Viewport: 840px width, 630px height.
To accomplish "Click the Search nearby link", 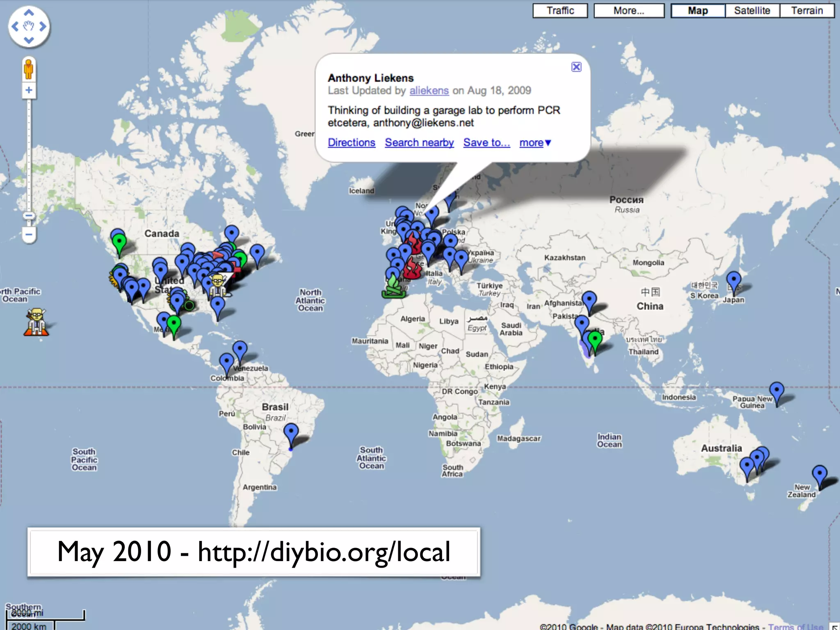I will [x=419, y=143].
